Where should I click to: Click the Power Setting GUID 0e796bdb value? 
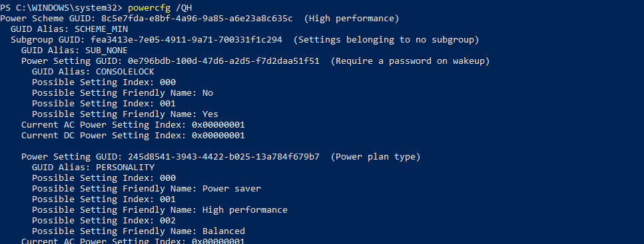point(224,61)
